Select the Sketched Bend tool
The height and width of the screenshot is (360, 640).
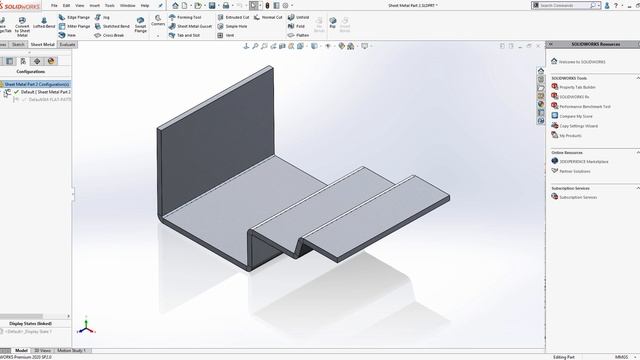point(112,26)
